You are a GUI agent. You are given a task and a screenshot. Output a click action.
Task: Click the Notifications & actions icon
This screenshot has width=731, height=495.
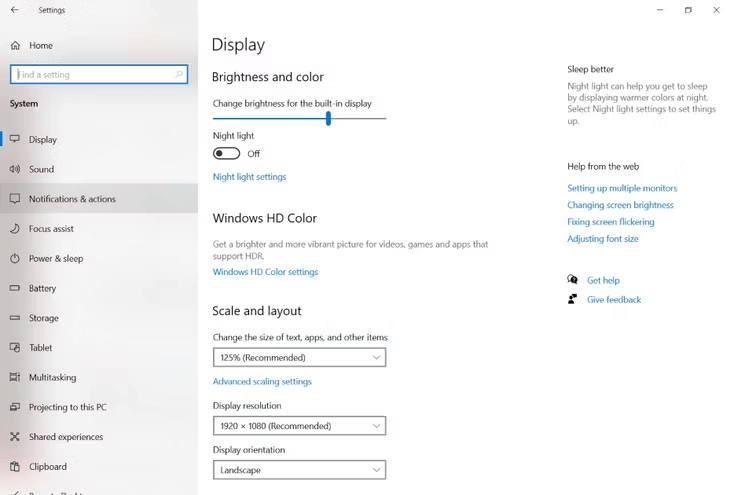pos(15,199)
